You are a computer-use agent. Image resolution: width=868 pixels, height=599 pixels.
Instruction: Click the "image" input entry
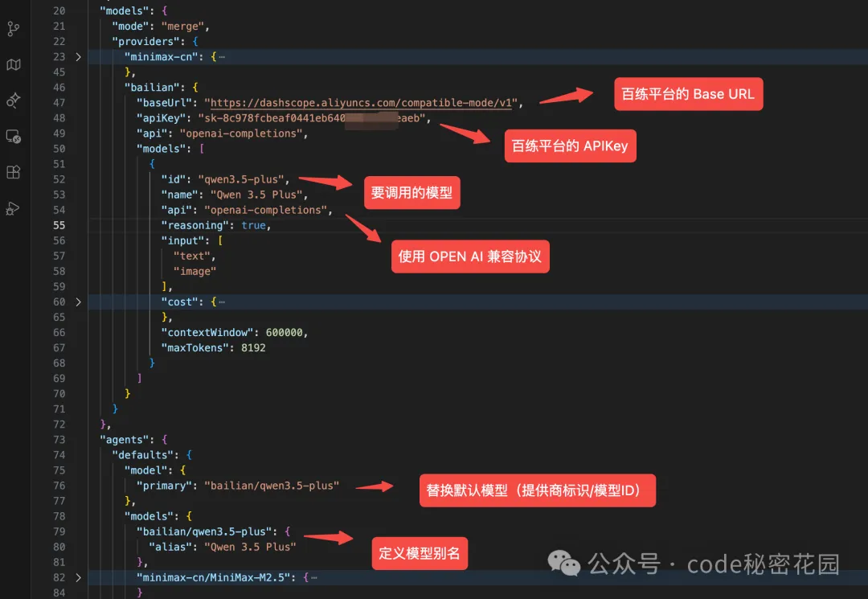point(194,271)
